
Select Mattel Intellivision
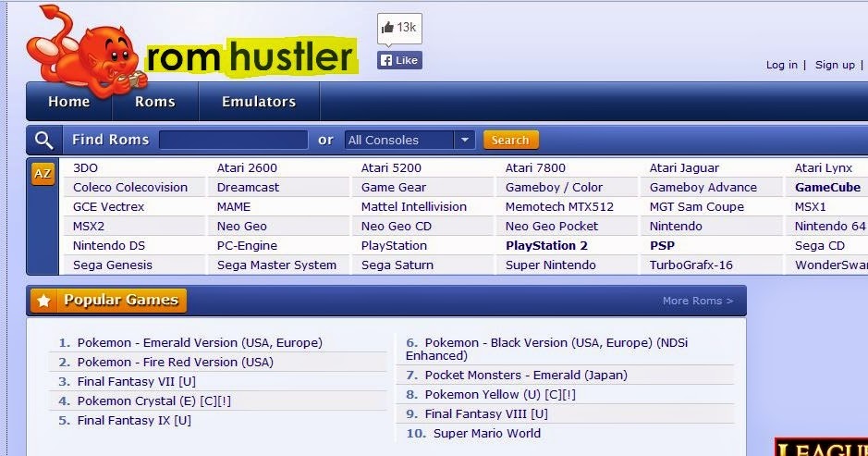tap(414, 206)
